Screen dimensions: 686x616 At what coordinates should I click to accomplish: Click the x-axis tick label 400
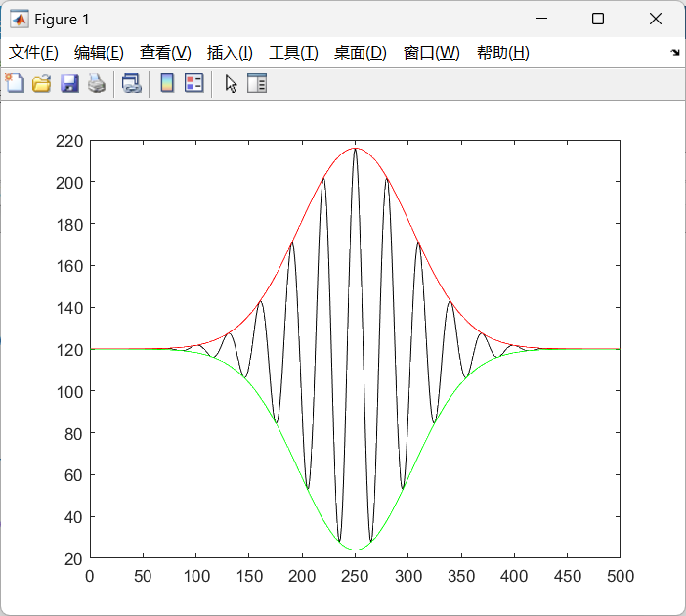point(514,576)
